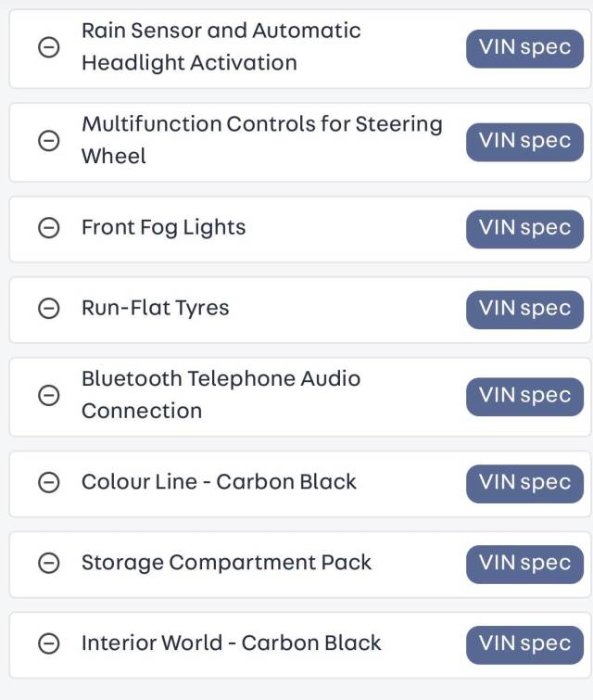
Task: Click minus icon beside Storage Compartment Pack
Action: click(x=48, y=563)
